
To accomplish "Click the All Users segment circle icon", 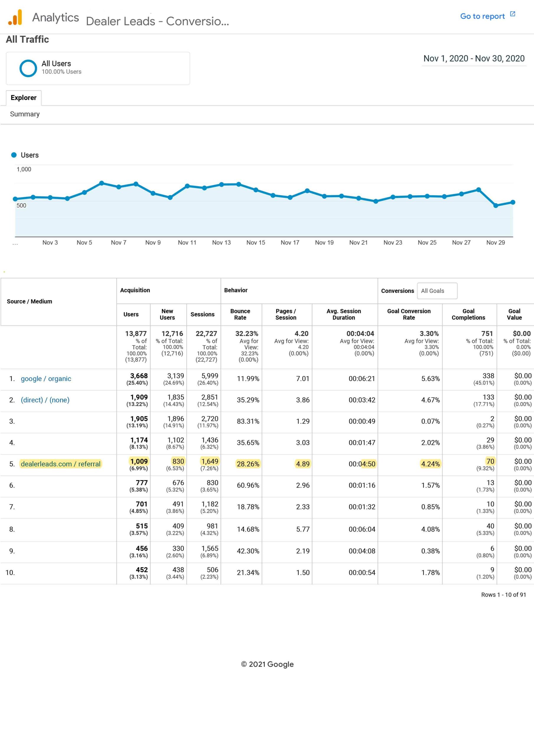I will click(x=28, y=68).
